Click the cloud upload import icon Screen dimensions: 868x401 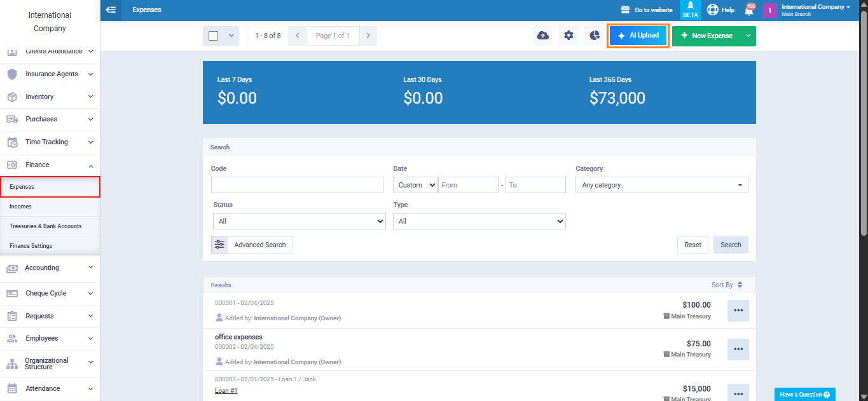coord(543,36)
